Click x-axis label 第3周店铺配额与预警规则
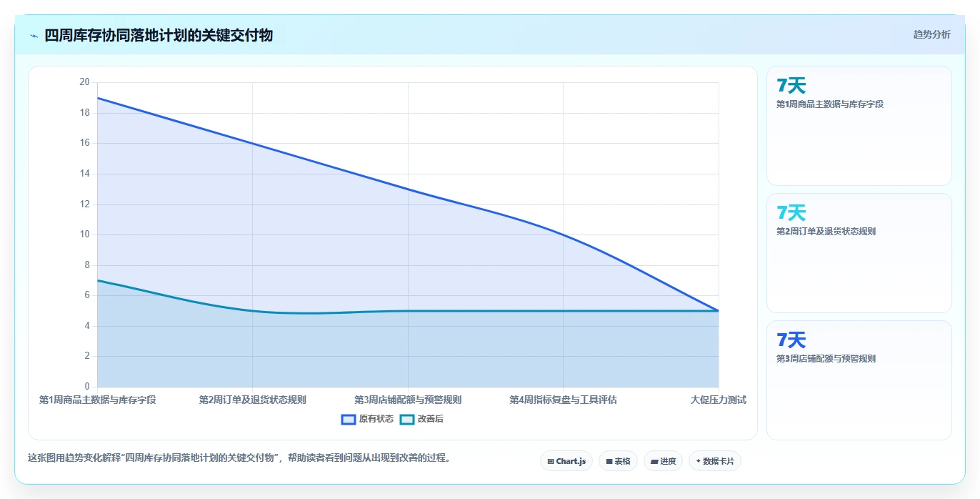The height and width of the screenshot is (499, 980). click(x=408, y=400)
